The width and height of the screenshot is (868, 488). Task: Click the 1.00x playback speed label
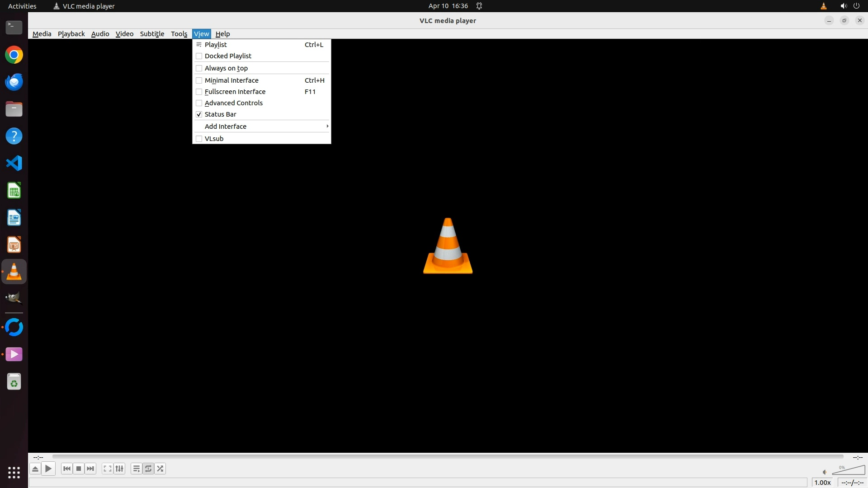[x=822, y=483]
